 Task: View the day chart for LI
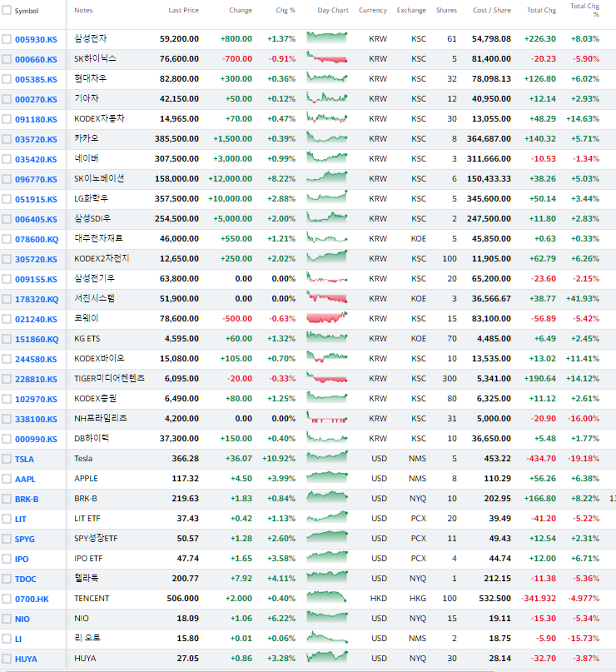(x=327, y=637)
